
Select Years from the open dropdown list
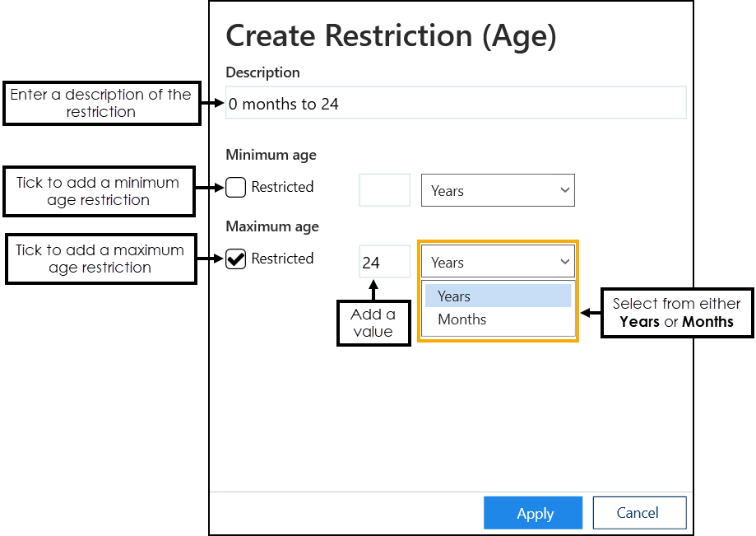point(498,296)
